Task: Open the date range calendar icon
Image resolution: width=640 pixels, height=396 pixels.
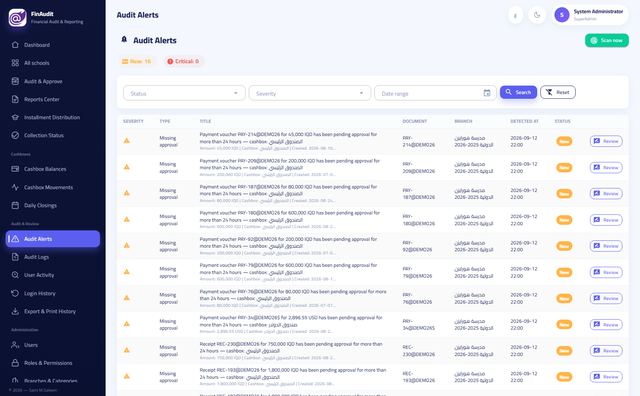Action: tap(487, 93)
